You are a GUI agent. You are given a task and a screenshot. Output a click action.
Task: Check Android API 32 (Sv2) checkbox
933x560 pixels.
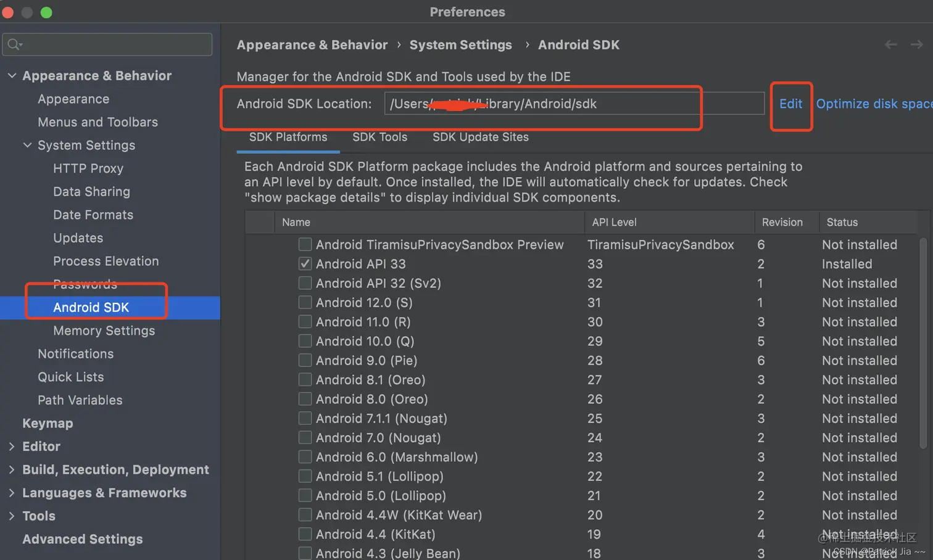point(305,283)
